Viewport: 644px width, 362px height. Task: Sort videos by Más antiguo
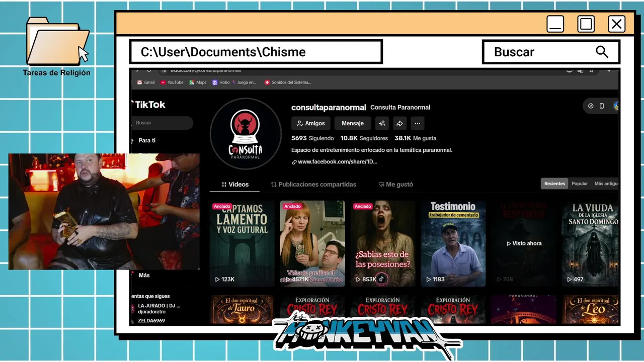pyautogui.click(x=606, y=184)
